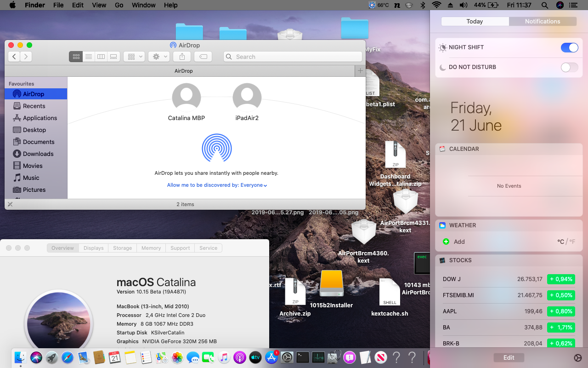The image size is (588, 368).
Task: Go forward in Finder window
Action: [x=26, y=57]
